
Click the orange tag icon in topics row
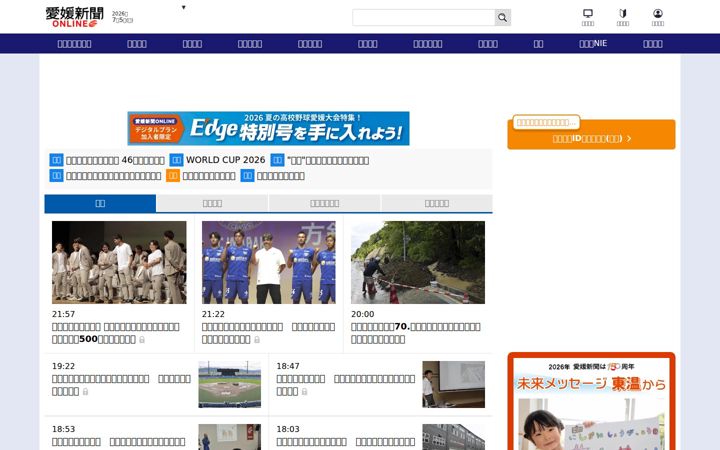(x=173, y=175)
